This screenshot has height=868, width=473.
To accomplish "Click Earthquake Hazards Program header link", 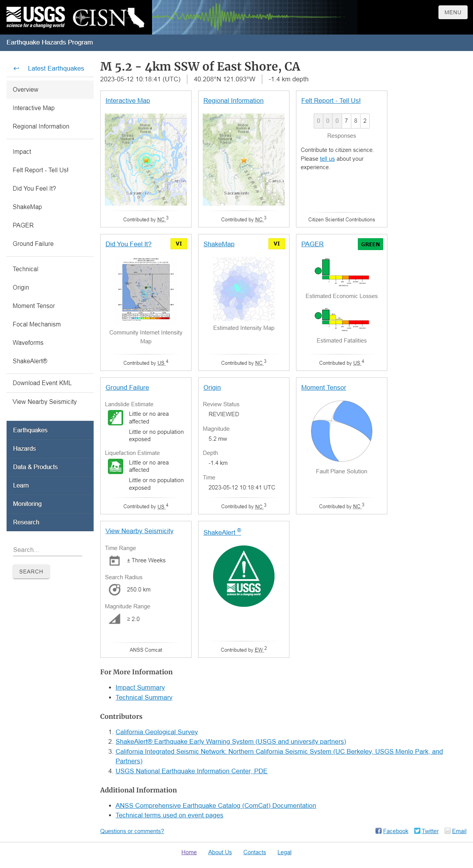I will tap(50, 42).
